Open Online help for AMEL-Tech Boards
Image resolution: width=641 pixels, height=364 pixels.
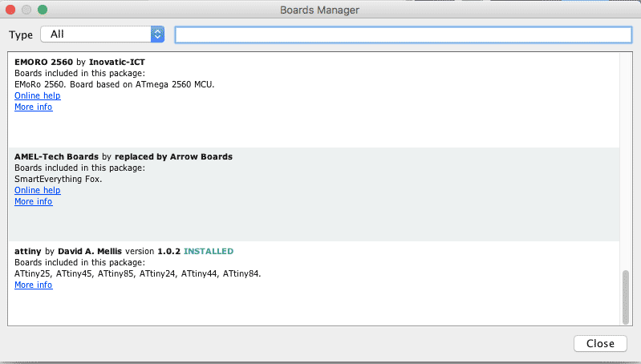click(37, 191)
